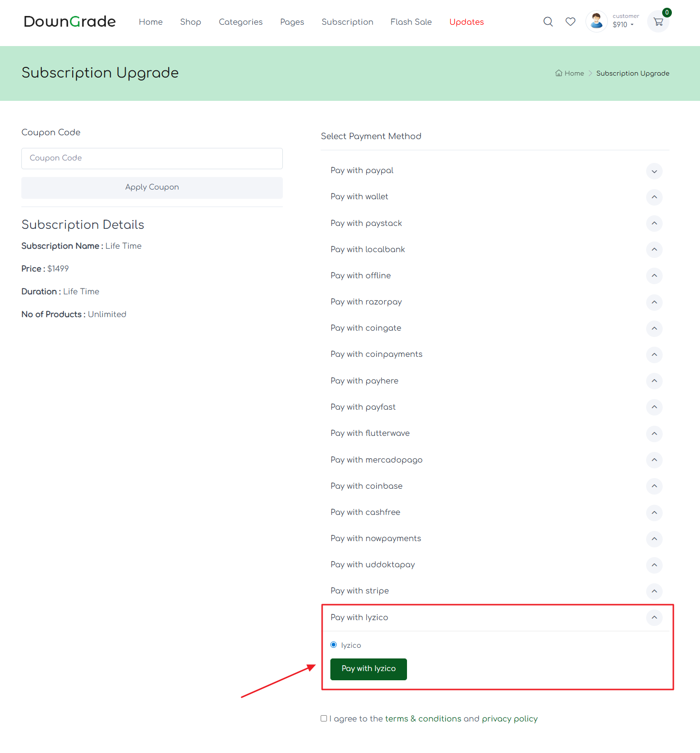
Task: Open the customer $910 balance dropdown
Action: tap(623, 25)
